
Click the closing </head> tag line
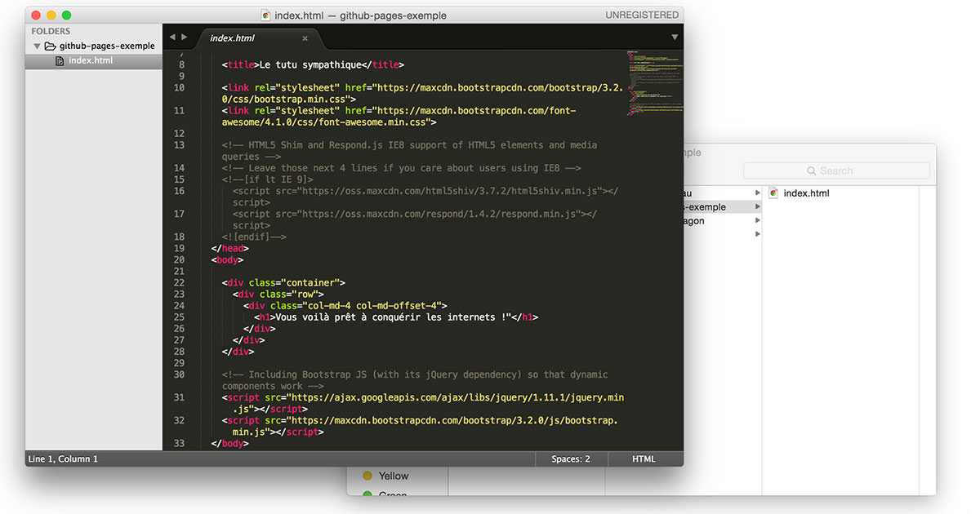point(229,248)
